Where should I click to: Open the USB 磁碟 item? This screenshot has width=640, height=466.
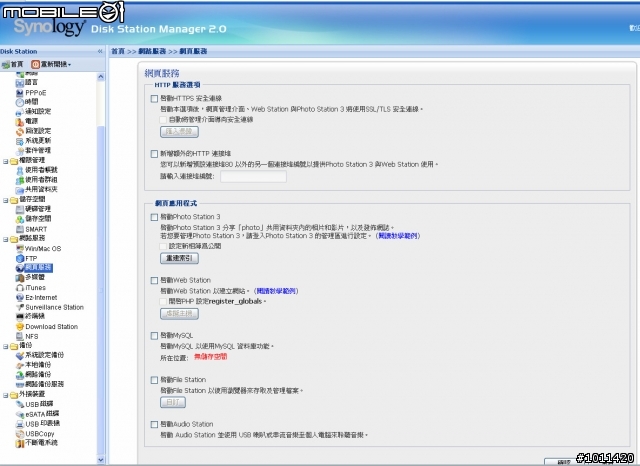click(x=35, y=404)
